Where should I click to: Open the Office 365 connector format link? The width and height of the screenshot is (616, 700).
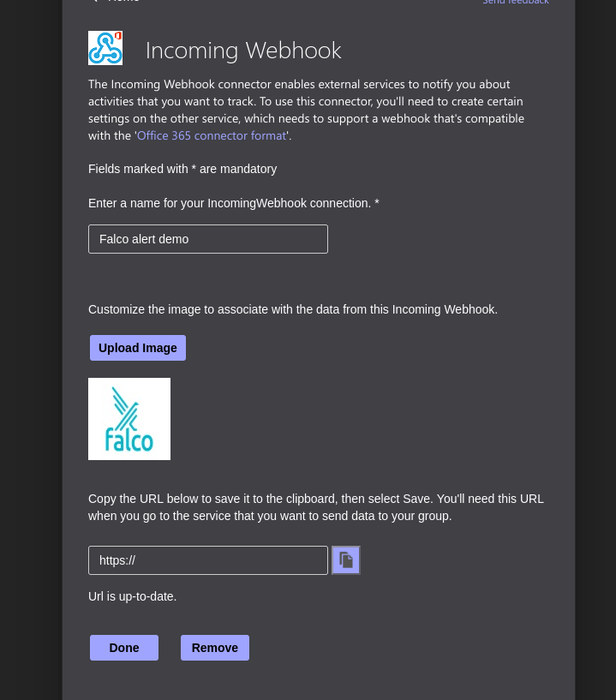tap(212, 135)
